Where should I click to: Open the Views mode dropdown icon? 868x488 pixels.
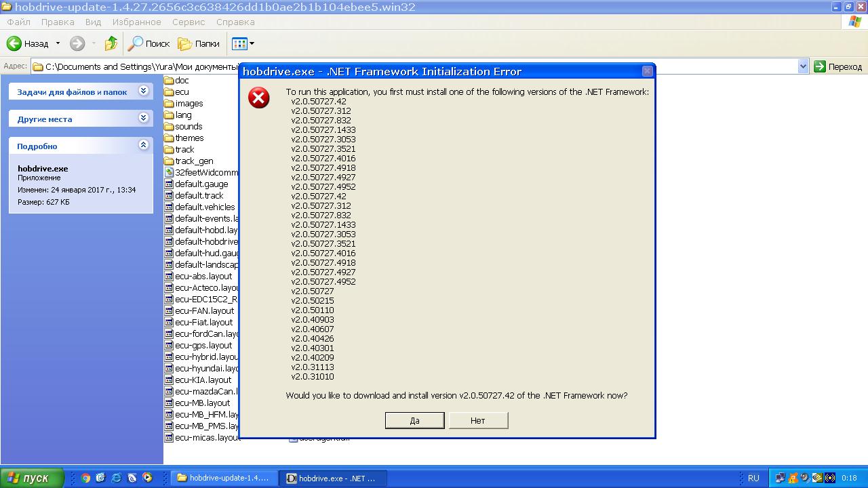[243, 43]
